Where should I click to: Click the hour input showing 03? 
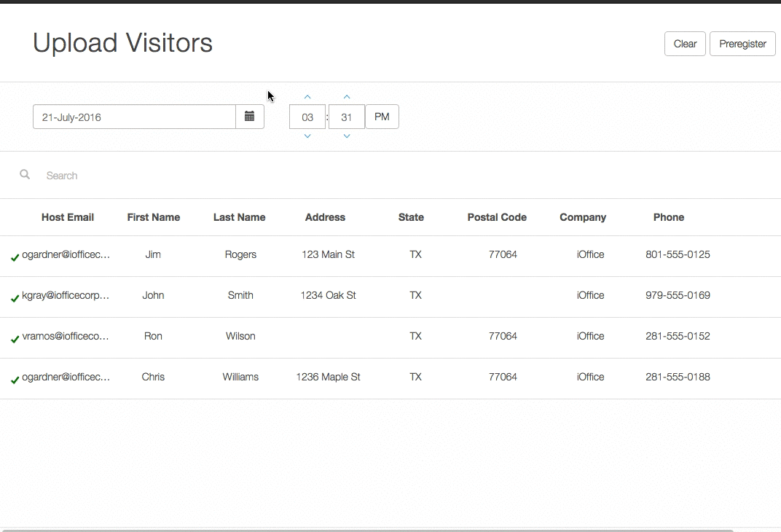307,117
